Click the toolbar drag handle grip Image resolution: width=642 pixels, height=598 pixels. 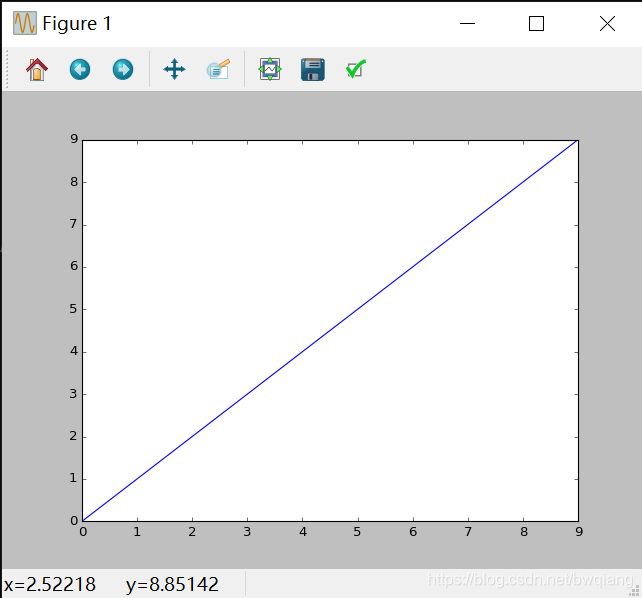point(7,69)
